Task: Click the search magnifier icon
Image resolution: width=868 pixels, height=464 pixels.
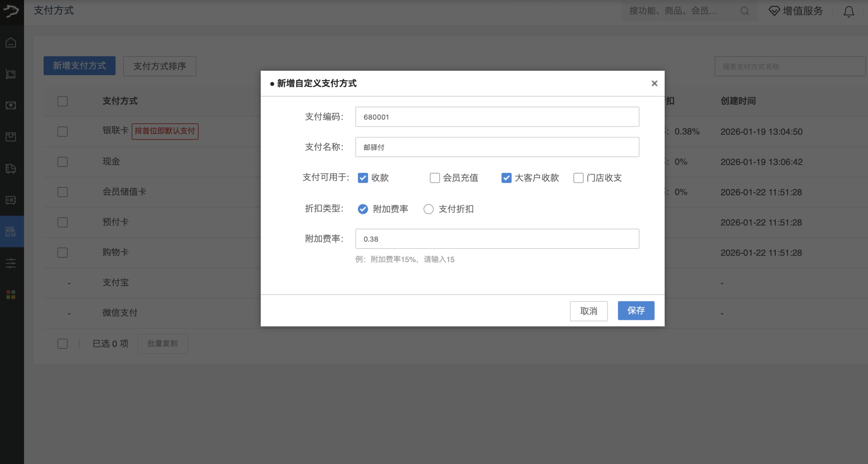Action: (x=744, y=11)
